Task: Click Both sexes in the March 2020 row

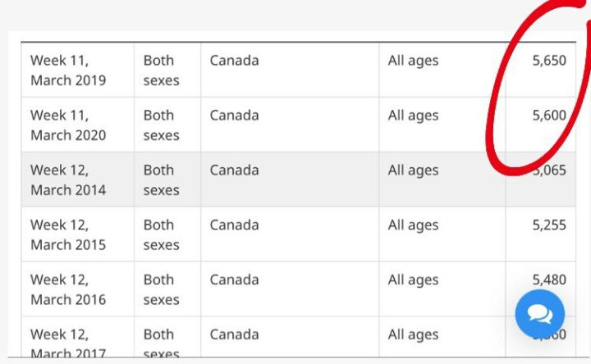Action: pos(161,125)
